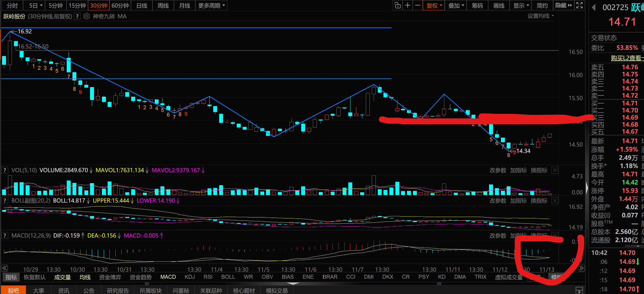
Task: Click 改参数 in the MACD panel
Action: [x=498, y=235]
